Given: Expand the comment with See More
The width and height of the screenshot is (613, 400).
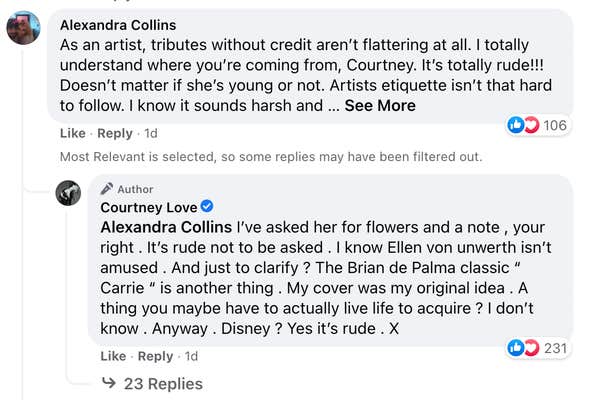Looking at the screenshot, I should coord(380,105).
